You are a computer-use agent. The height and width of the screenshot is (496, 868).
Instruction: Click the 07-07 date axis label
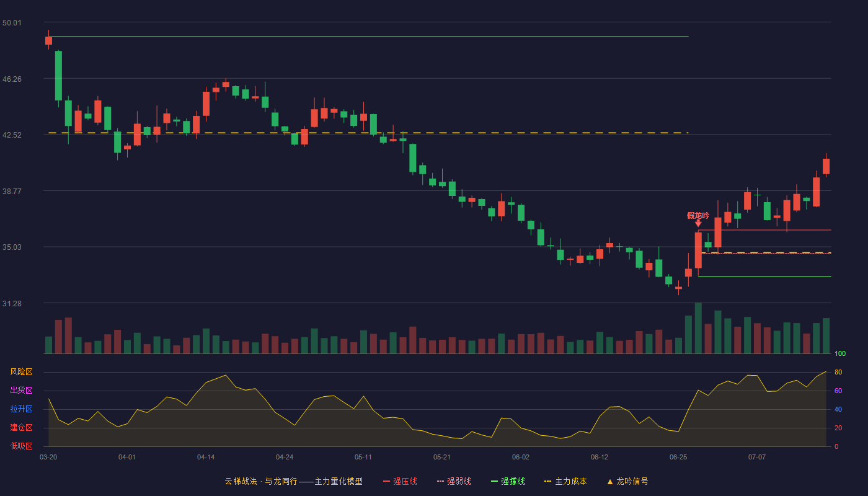[x=757, y=457]
